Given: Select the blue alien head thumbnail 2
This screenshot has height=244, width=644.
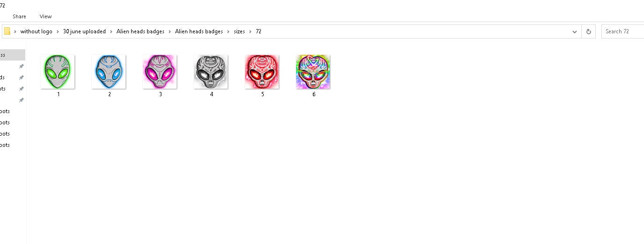Looking at the screenshot, I should coord(109,72).
